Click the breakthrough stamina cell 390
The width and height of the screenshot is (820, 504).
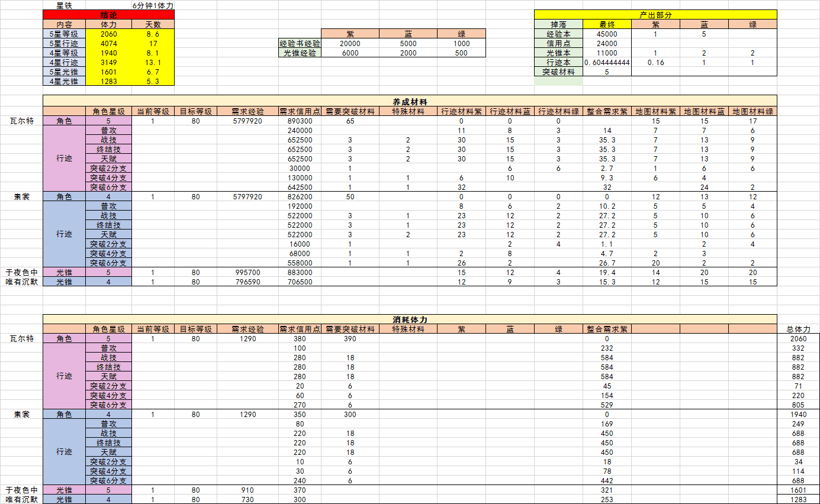point(350,338)
